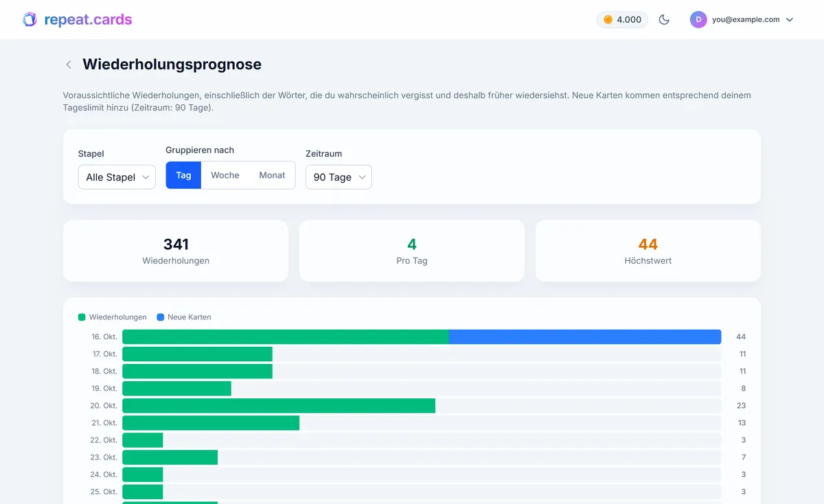Toggle dark mode with the moon icon
The height and width of the screenshot is (504, 824).
pyautogui.click(x=664, y=19)
